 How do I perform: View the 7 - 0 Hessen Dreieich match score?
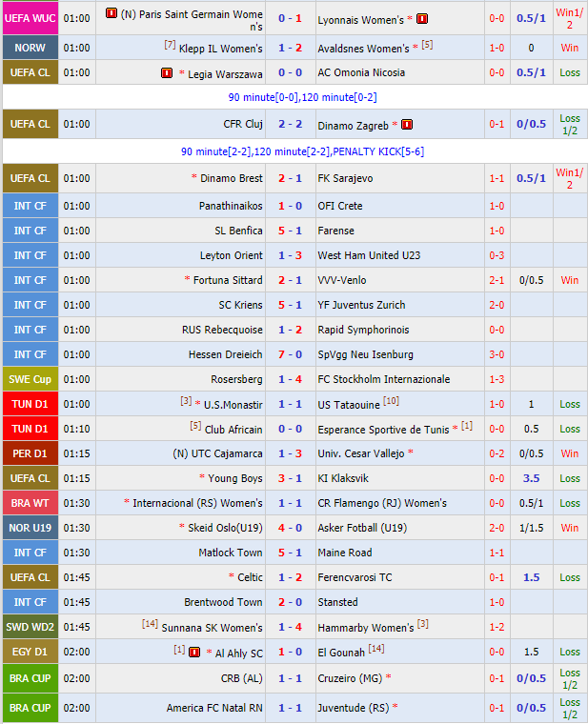click(x=290, y=354)
